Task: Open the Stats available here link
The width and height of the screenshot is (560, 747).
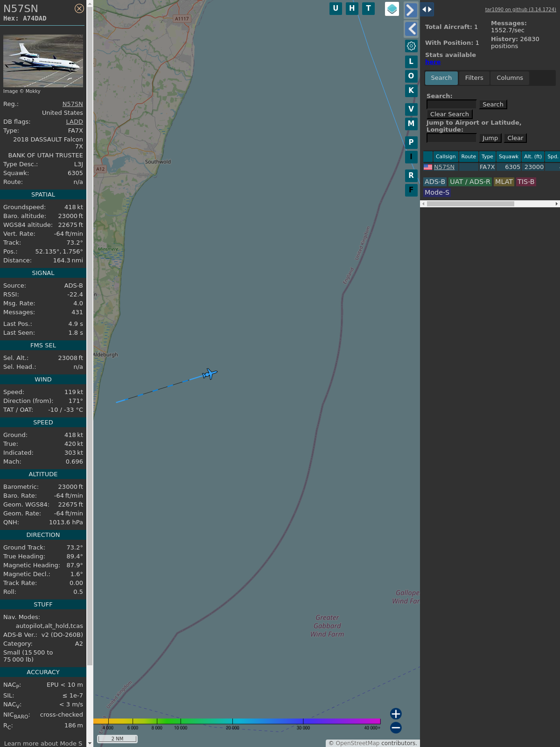Action: (x=433, y=62)
